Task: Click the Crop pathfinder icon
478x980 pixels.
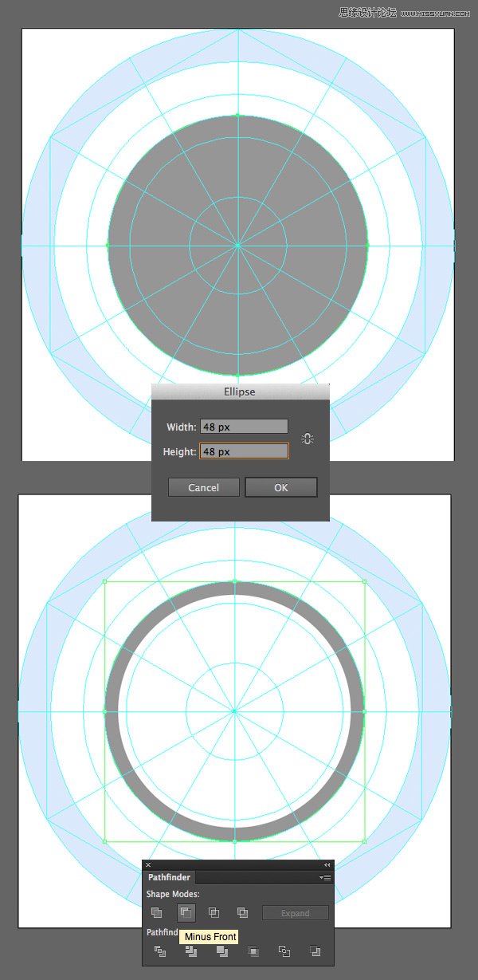Action: (253, 950)
